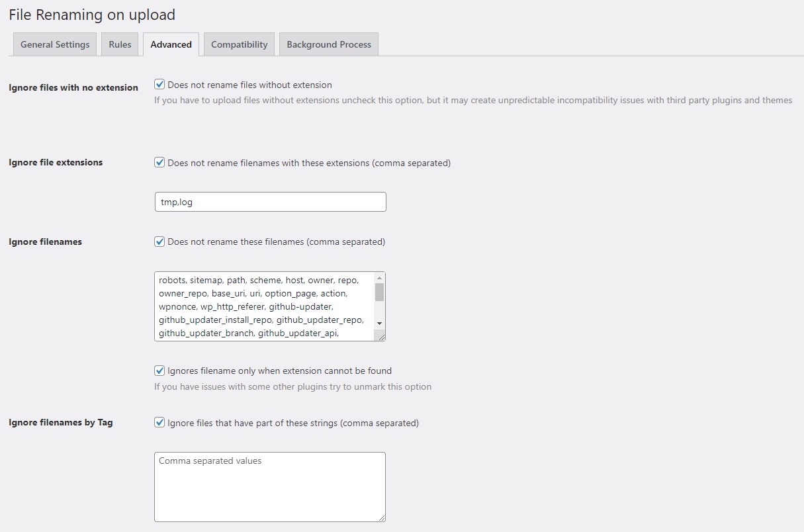Click the 'Ignore filenames by Tag' label
The width and height of the screenshot is (804, 532).
click(60, 422)
